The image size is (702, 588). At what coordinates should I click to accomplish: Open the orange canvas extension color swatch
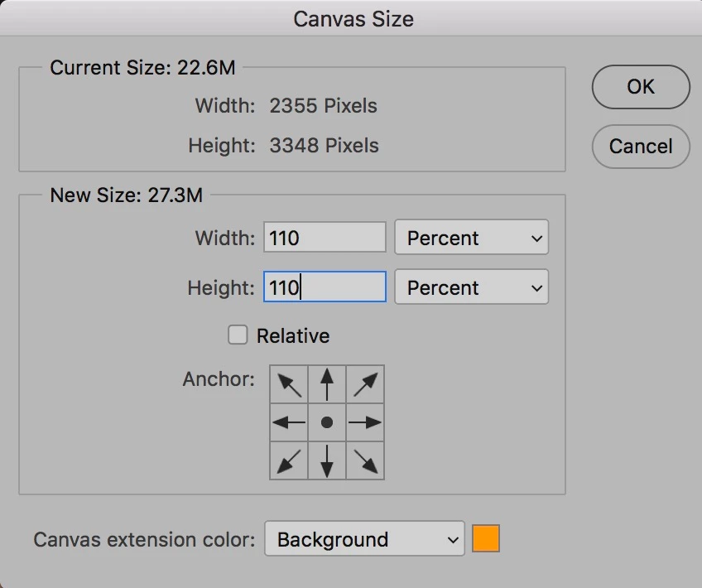pyautogui.click(x=486, y=540)
